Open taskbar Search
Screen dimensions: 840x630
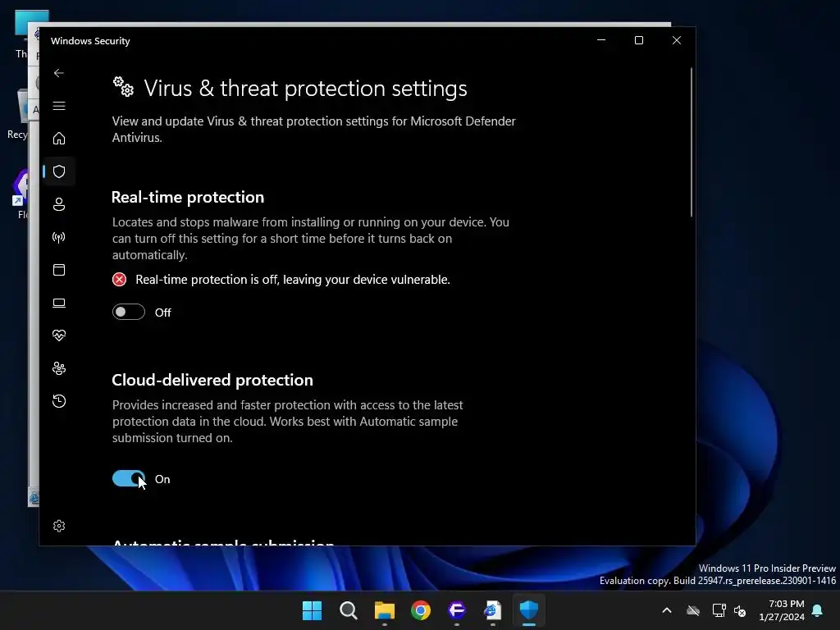coord(348,610)
